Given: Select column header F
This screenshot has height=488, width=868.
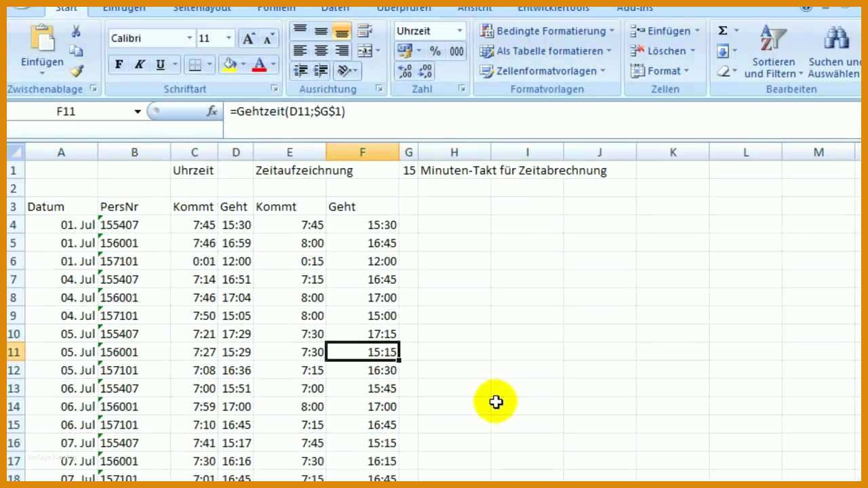Looking at the screenshot, I should click(362, 152).
